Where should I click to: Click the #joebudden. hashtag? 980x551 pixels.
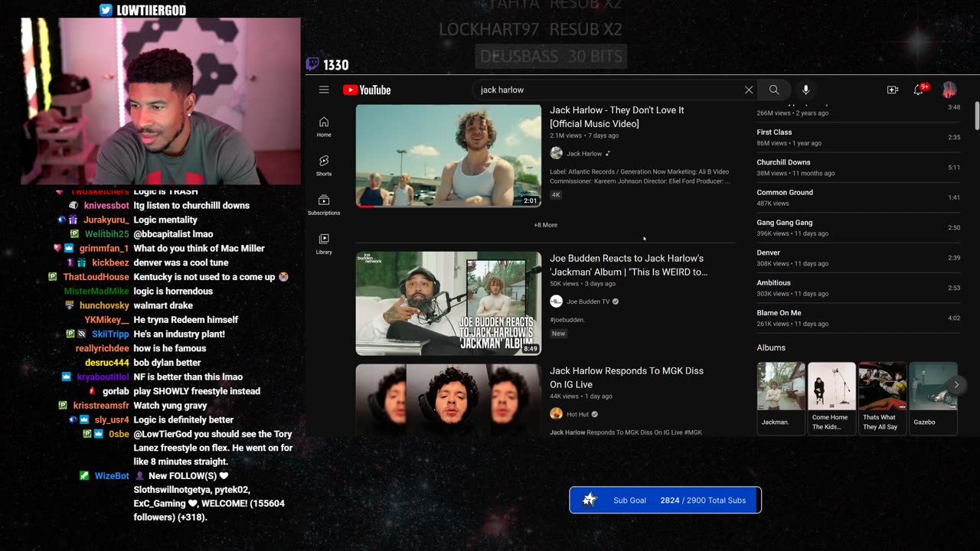click(567, 320)
